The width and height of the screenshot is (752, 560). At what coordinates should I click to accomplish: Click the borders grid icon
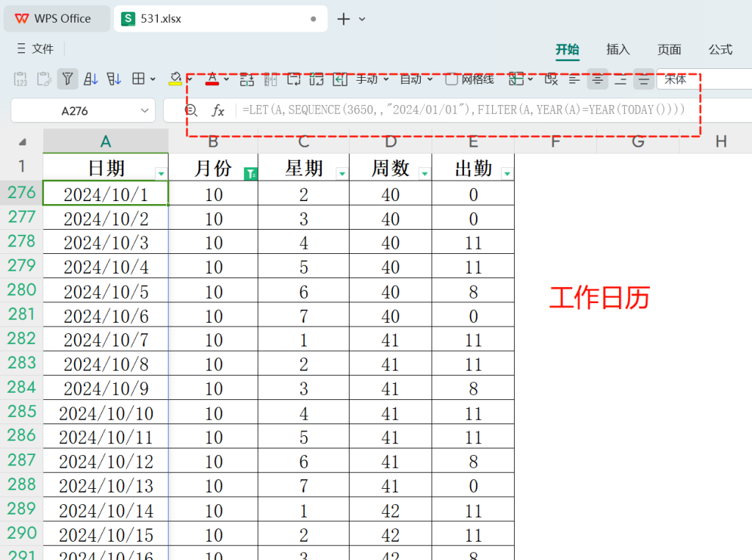138,79
